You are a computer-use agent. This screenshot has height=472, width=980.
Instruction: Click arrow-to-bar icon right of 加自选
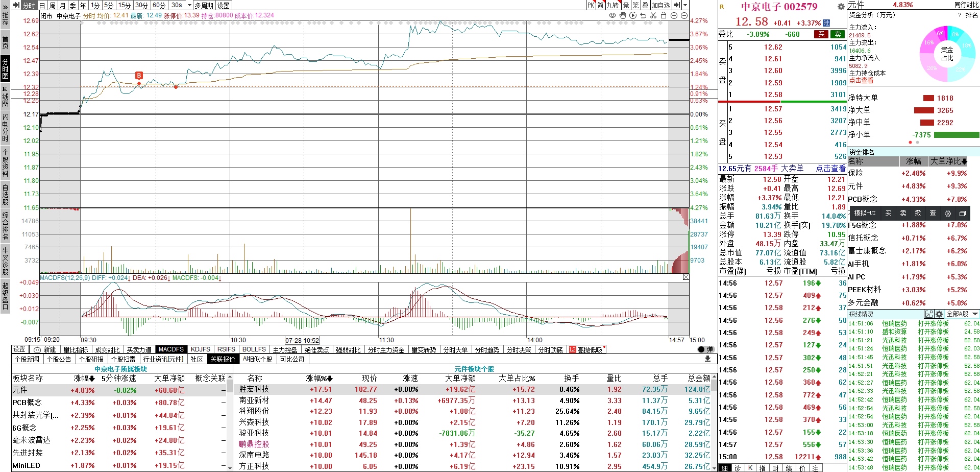click(676, 5)
